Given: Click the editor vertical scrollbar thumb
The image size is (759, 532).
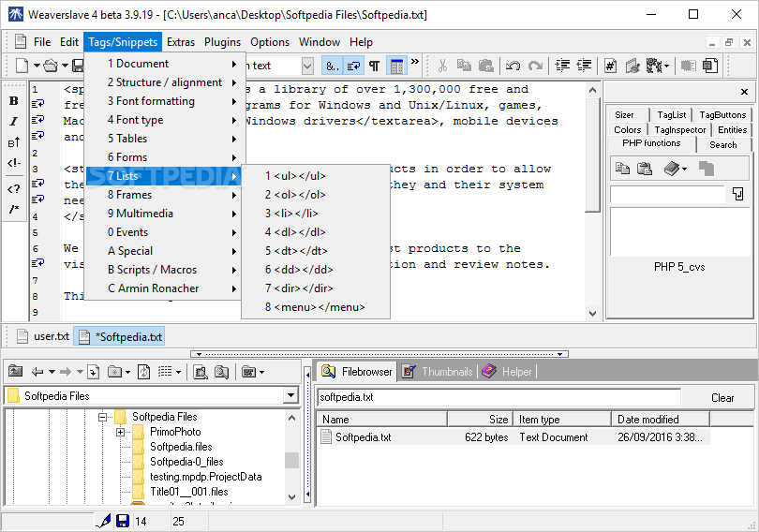Looking at the screenshot, I should [592, 155].
